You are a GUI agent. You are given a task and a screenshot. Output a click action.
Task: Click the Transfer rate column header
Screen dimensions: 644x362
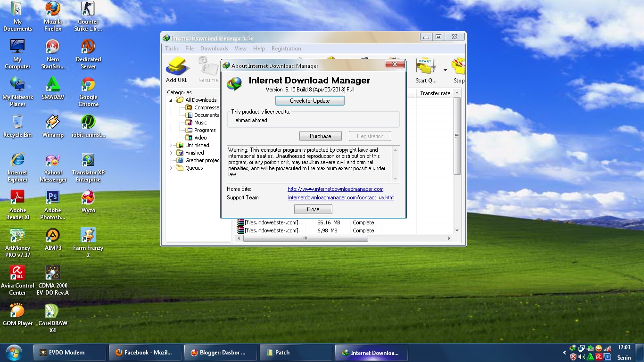tap(435, 93)
